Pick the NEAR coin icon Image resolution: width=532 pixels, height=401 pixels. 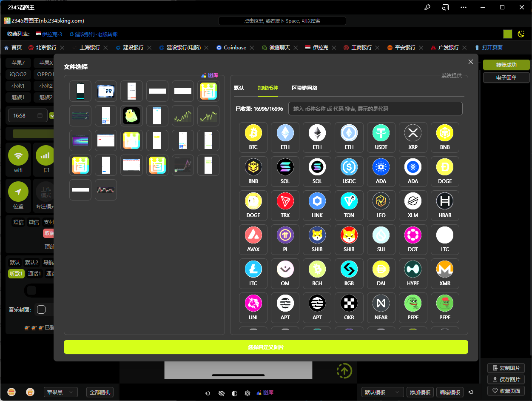pyautogui.click(x=381, y=304)
